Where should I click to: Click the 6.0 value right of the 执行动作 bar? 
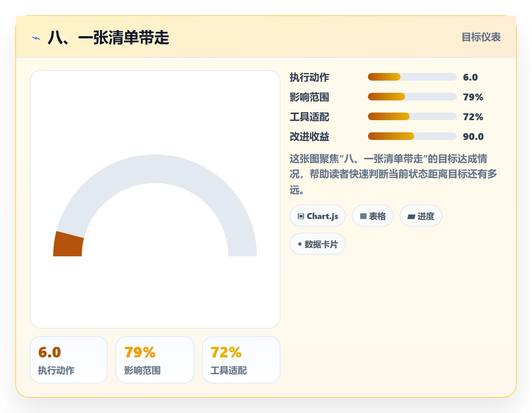click(470, 77)
